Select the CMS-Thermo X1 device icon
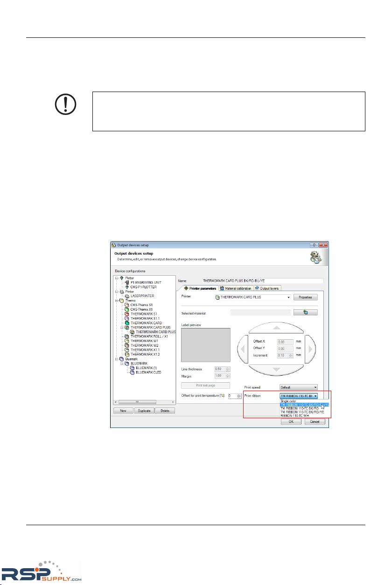 click(x=127, y=309)
